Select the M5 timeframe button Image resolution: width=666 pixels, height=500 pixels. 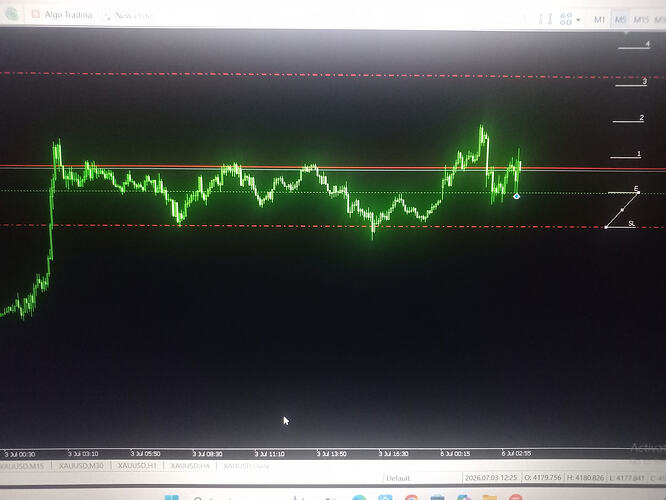620,20
